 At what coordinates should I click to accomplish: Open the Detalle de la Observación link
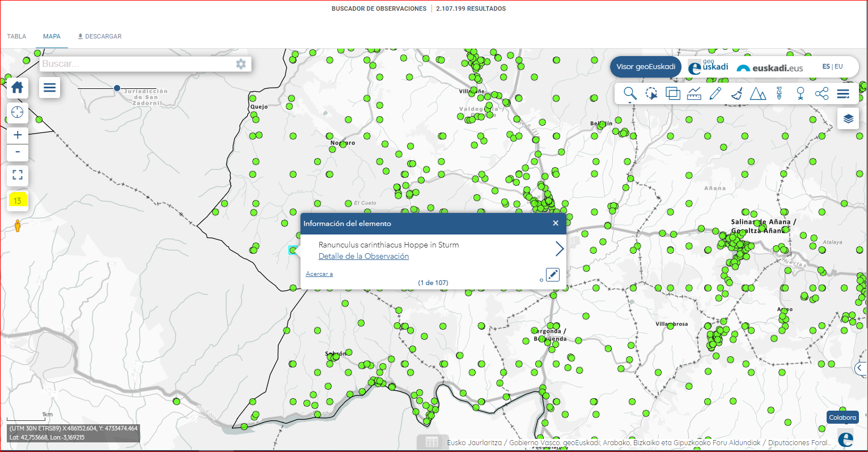pyautogui.click(x=363, y=257)
